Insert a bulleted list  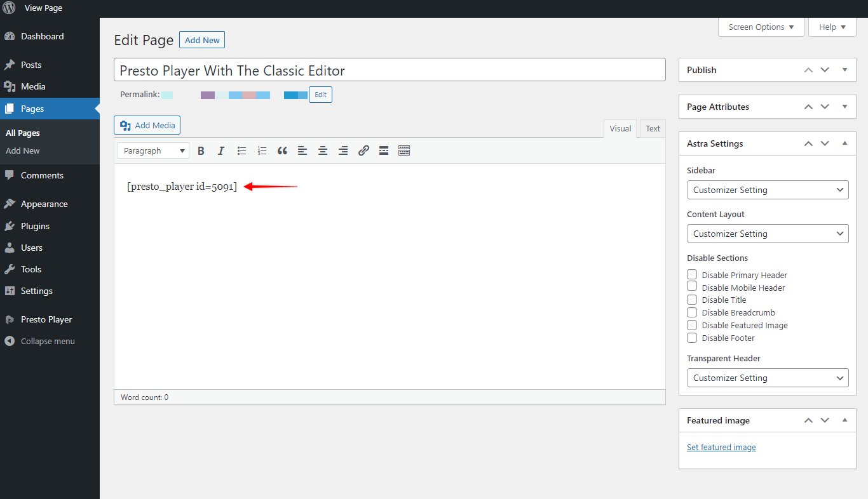[241, 150]
